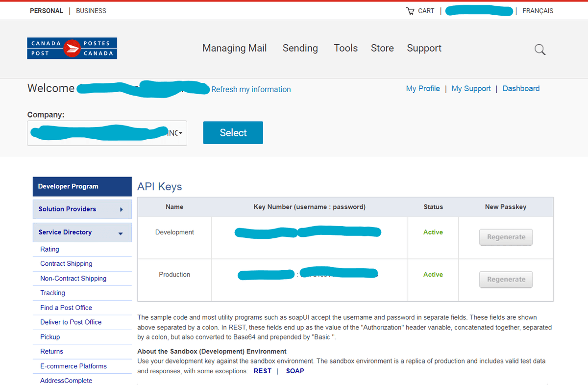This screenshot has height=385, width=588.
Task: Open Deliver to Post Office
Action: click(x=71, y=322)
